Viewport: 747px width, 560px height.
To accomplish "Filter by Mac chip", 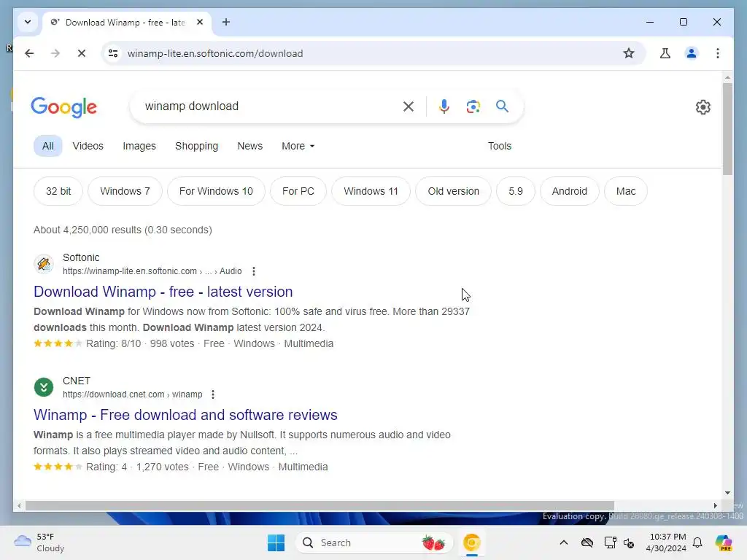I will coord(625,191).
